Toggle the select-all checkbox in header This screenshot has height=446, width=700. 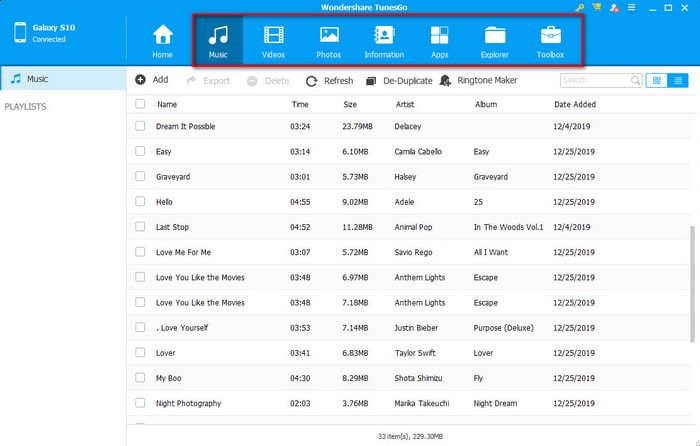click(x=140, y=104)
